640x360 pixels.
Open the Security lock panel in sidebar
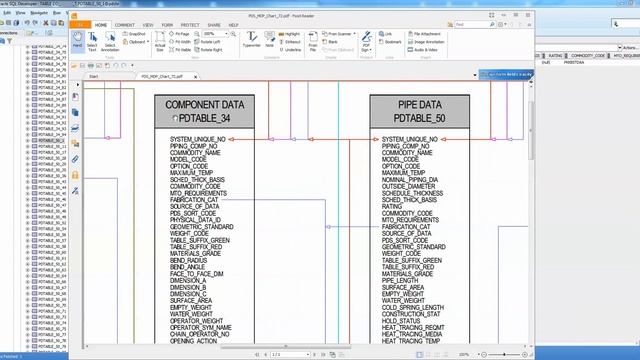tap(75, 175)
